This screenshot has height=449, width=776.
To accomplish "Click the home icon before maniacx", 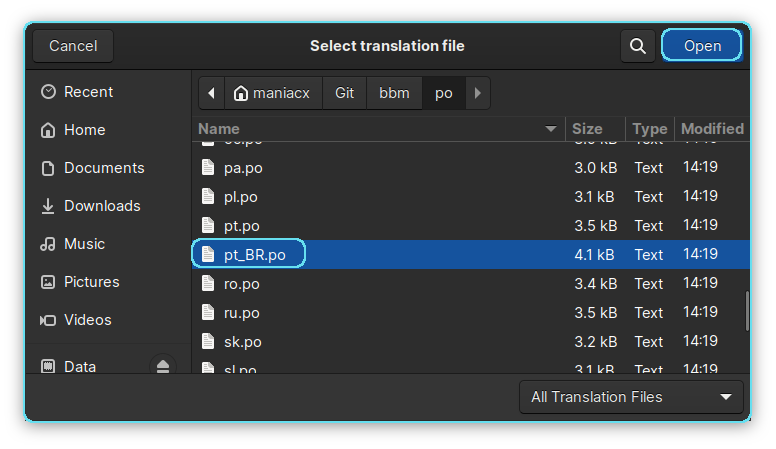I will (241, 93).
